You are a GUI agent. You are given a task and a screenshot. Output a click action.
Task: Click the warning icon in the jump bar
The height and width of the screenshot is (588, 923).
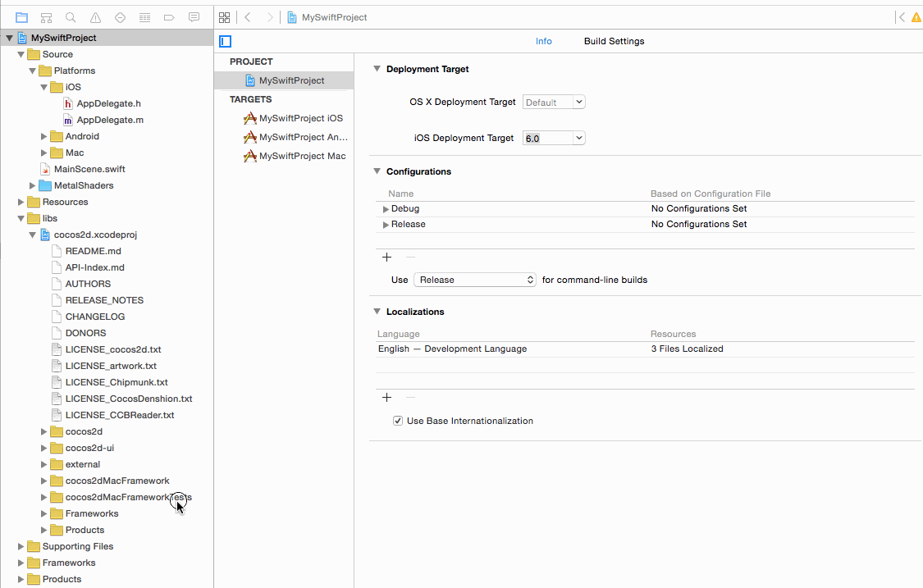click(x=916, y=18)
